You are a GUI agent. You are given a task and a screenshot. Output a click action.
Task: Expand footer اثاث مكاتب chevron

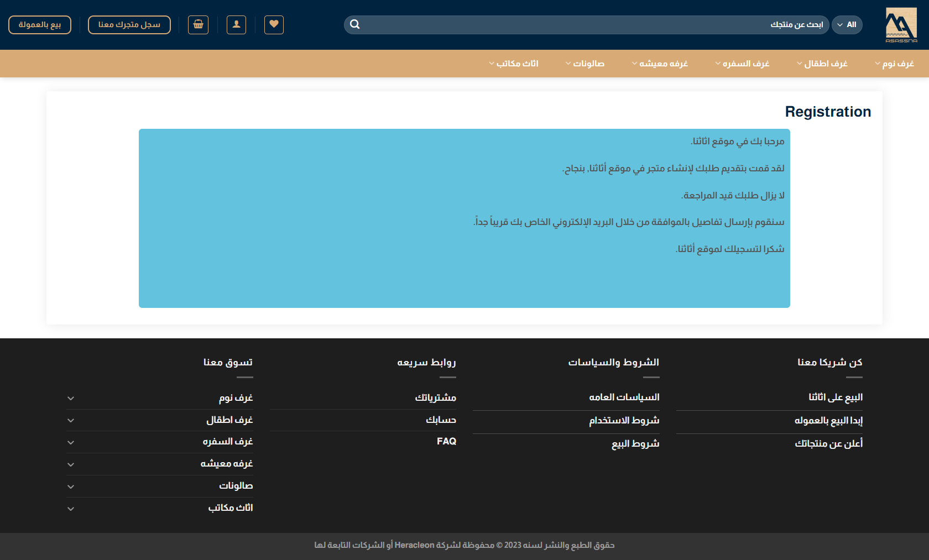(71, 509)
